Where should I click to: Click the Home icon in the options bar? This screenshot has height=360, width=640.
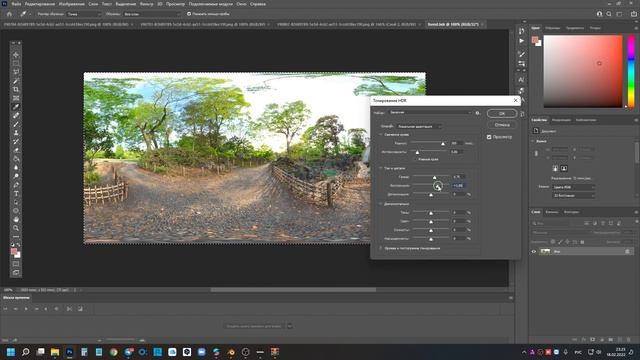pos(9,14)
